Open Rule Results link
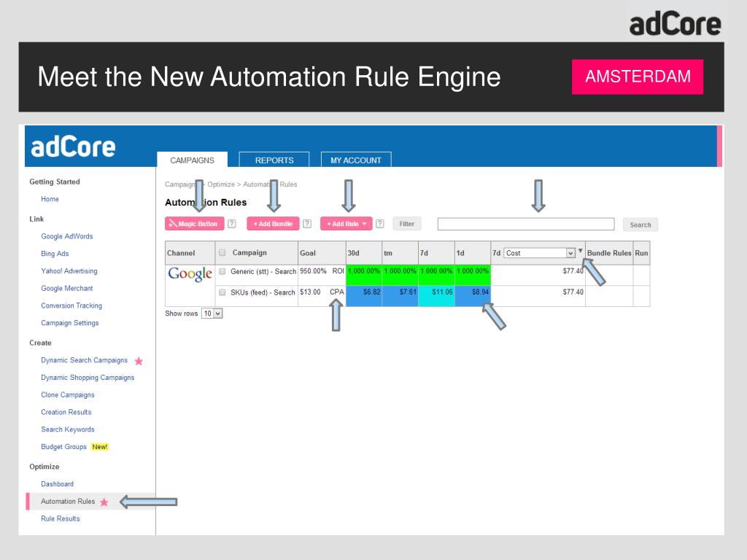This screenshot has width=747, height=560. tap(61, 518)
